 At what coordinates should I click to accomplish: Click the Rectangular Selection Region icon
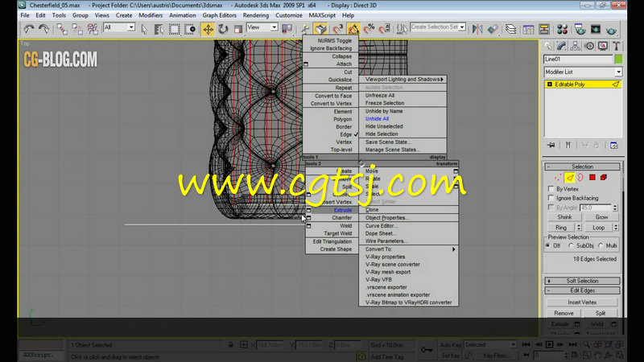[174, 29]
